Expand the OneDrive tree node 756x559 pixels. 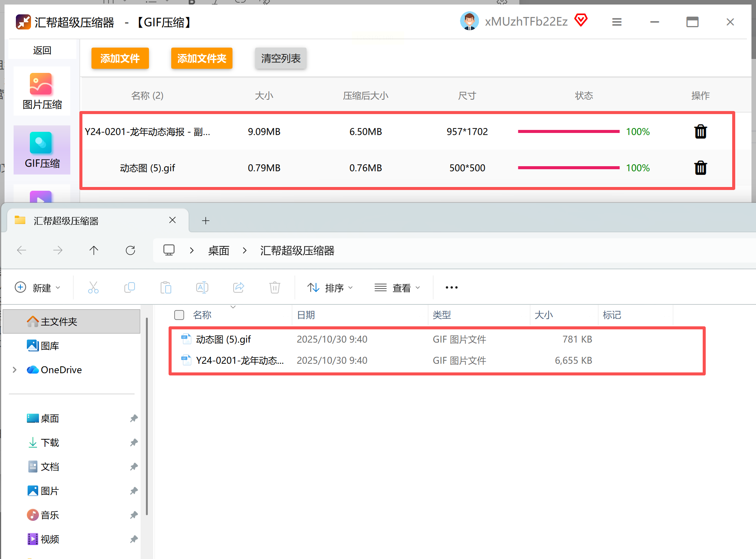click(14, 370)
